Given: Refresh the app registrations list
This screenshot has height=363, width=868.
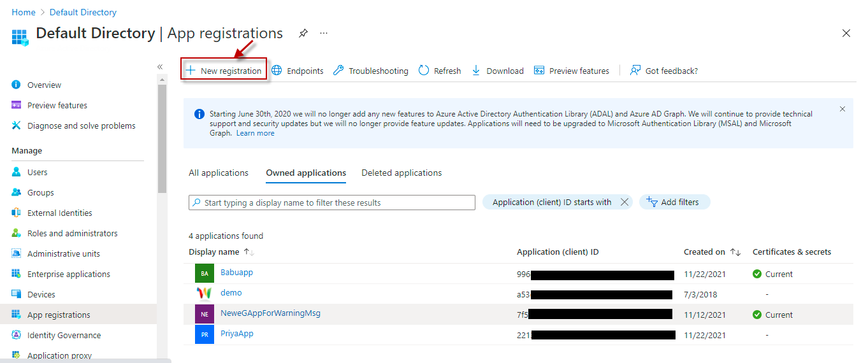Looking at the screenshot, I should pos(440,71).
